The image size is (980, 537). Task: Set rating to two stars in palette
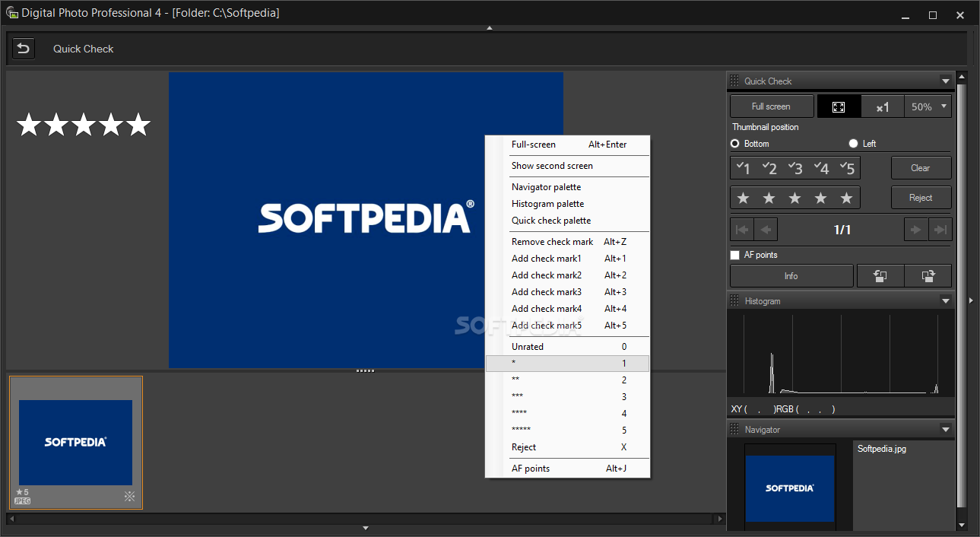click(x=769, y=198)
